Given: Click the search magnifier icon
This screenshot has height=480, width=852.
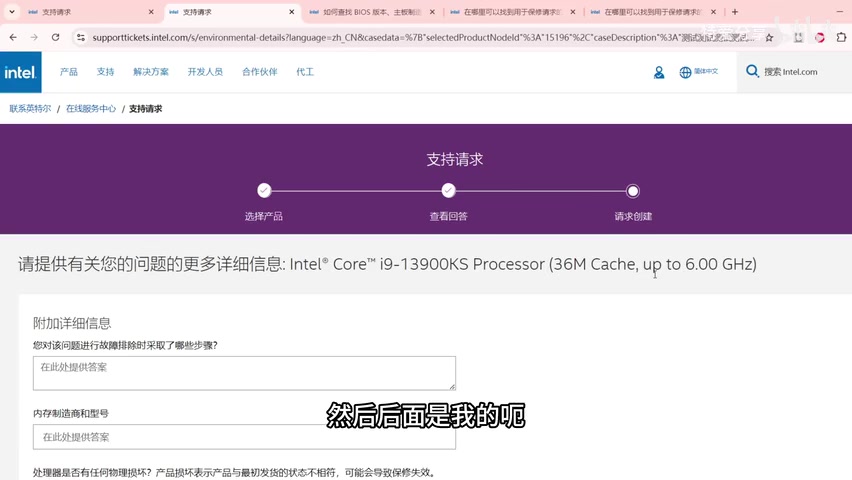Looking at the screenshot, I should (x=752, y=71).
